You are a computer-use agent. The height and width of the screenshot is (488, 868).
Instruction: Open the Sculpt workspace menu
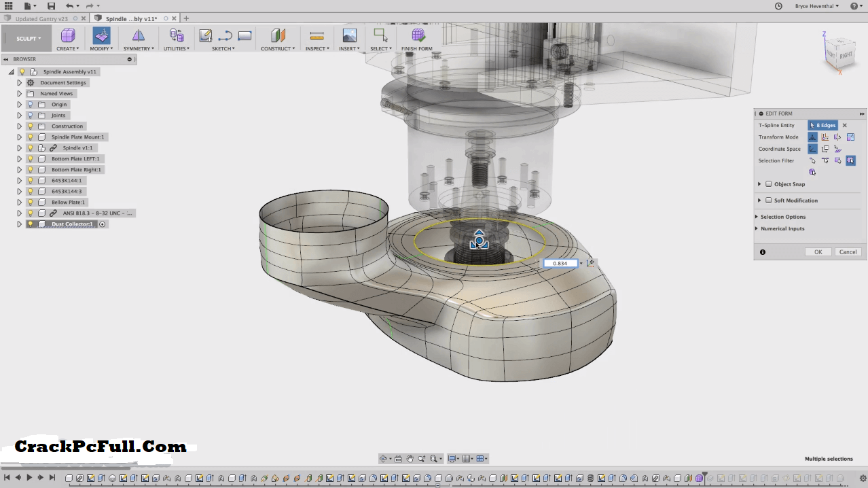29,39
